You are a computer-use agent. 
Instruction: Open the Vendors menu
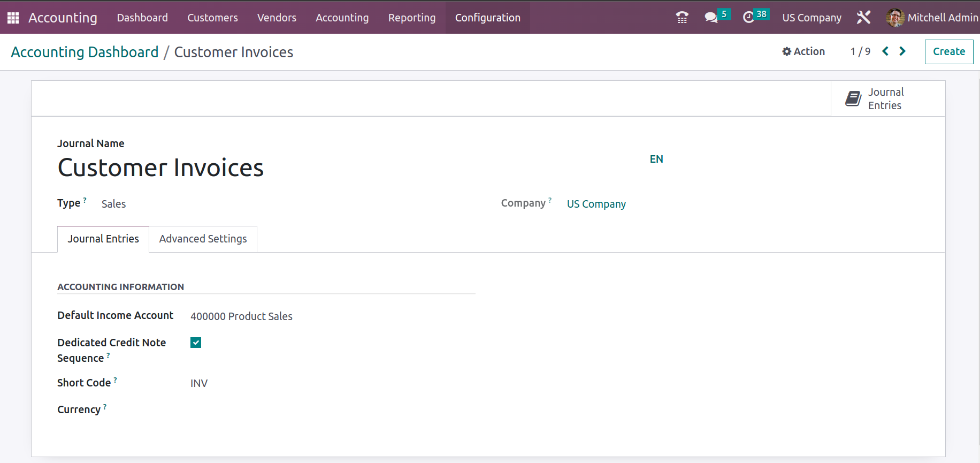click(277, 18)
